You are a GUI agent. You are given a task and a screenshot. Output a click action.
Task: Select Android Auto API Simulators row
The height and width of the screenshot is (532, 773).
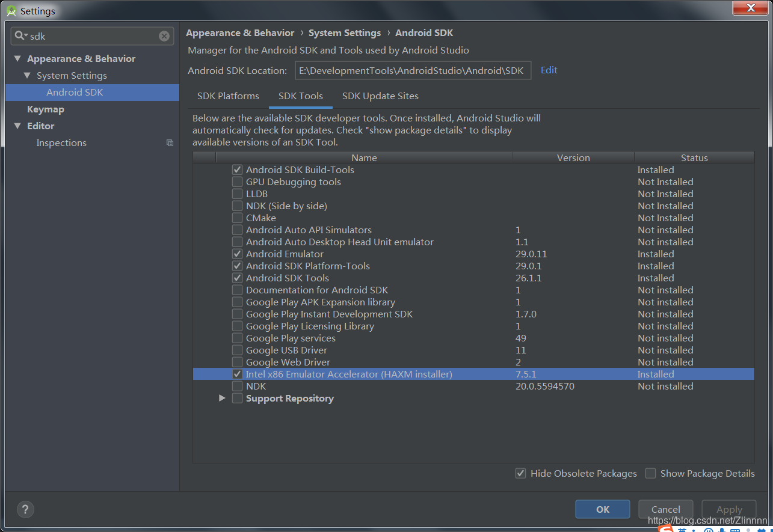(473, 230)
